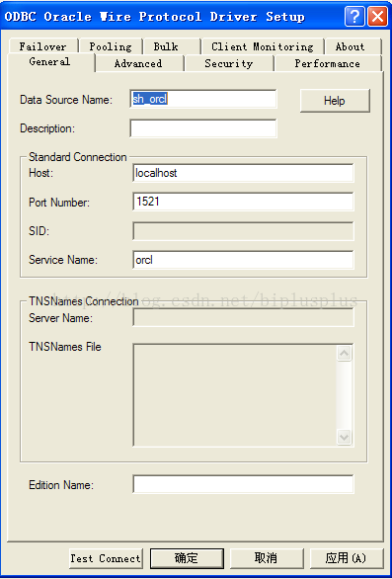
Task: Click the Standard Connection group title
Action: (78, 157)
